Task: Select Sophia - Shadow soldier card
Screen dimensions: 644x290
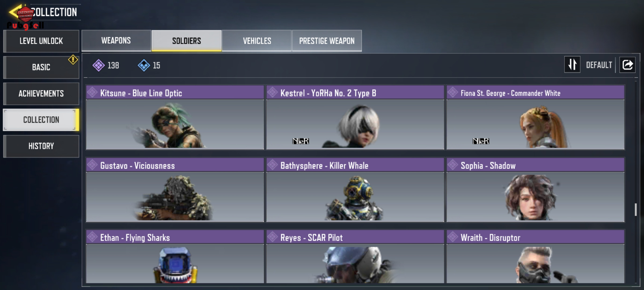Action: 536,190
